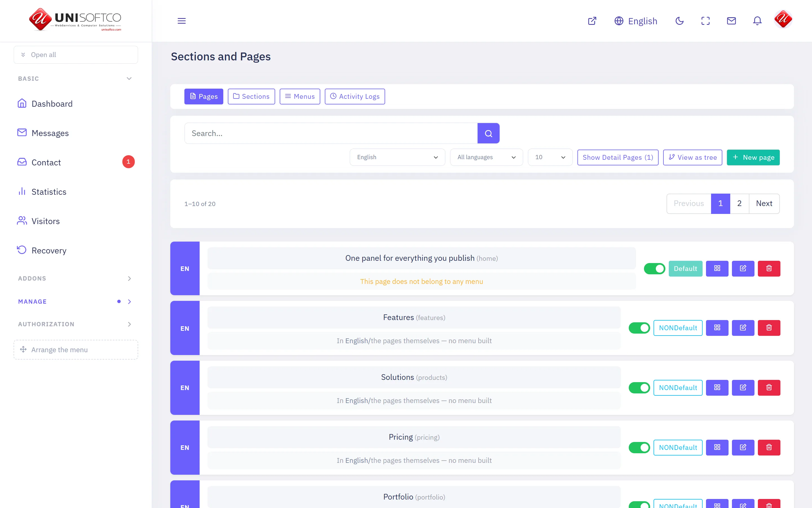
Task: Change interface language from English in header
Action: tap(636, 21)
